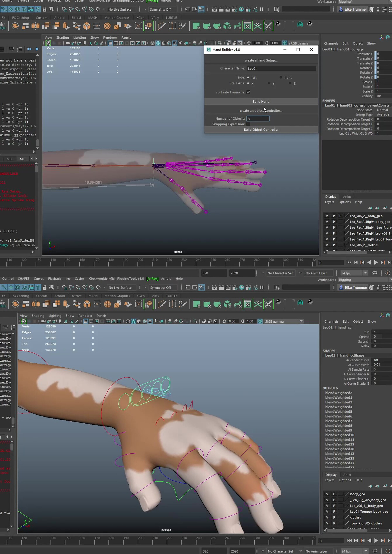Choose Y for Scale Axis
392x554 pixels.
point(269,83)
